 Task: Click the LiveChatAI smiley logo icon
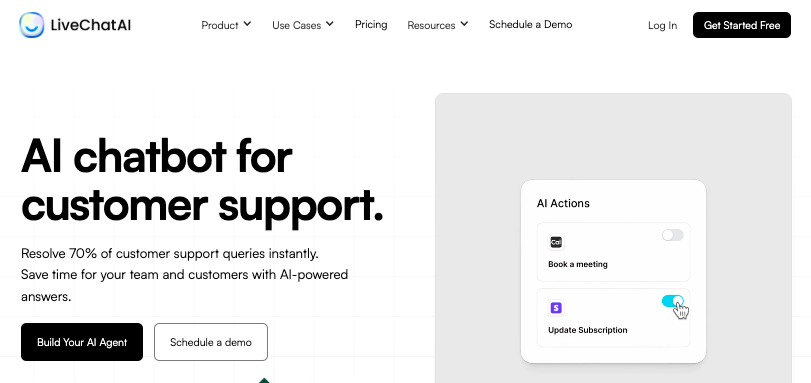[32, 25]
